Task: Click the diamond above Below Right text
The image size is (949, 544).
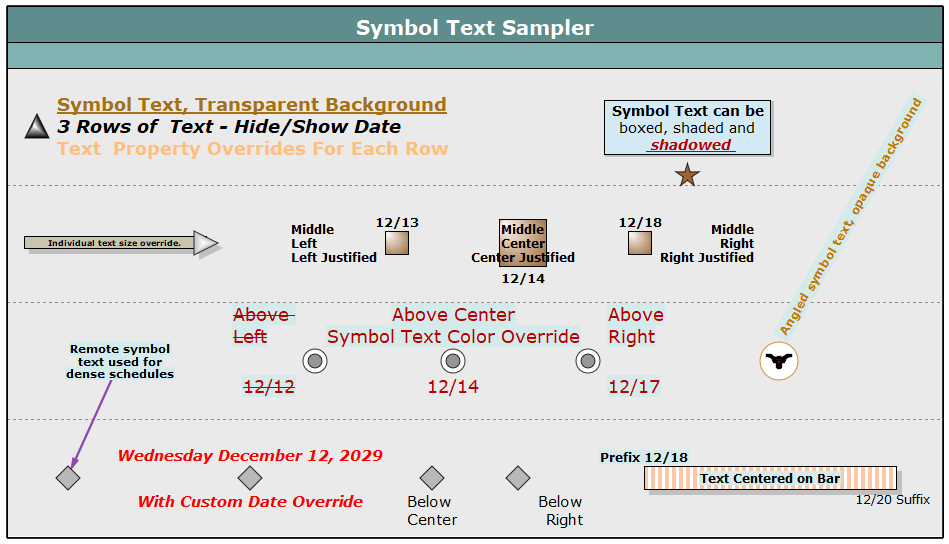Action: coord(518,478)
